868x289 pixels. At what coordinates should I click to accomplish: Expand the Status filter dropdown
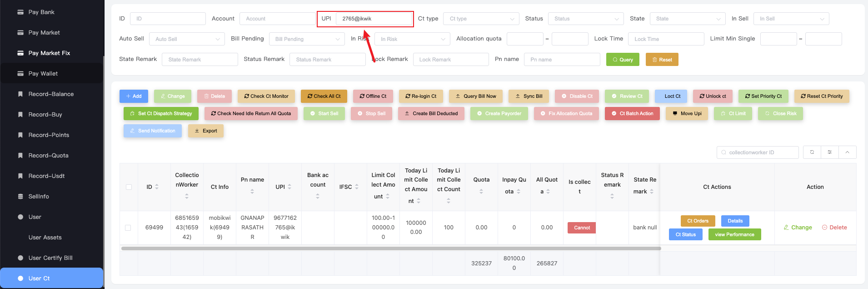coord(585,19)
